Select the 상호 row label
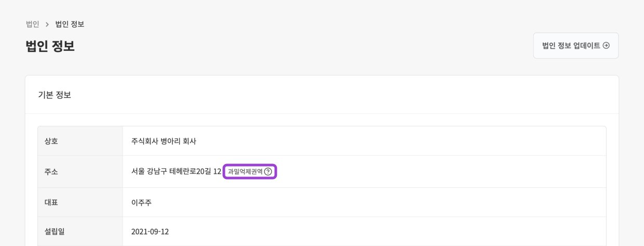Screen dimensions: 644x246 pyautogui.click(x=51, y=141)
